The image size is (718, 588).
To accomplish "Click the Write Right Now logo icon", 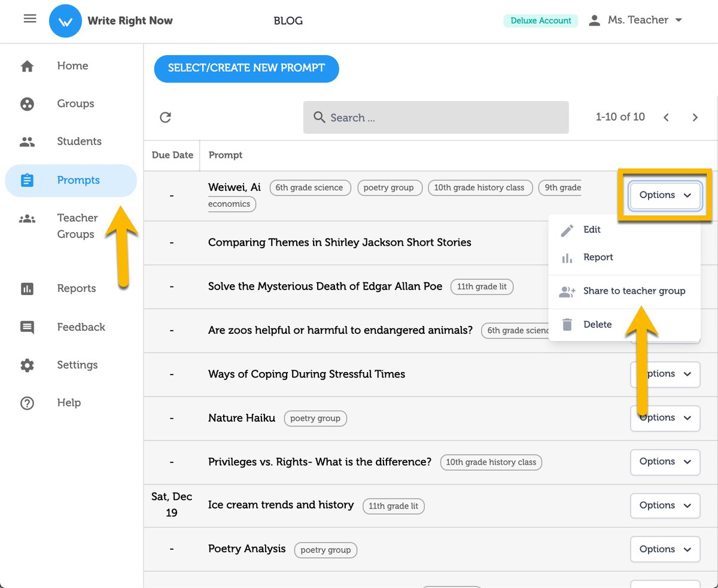I will 65,21.
